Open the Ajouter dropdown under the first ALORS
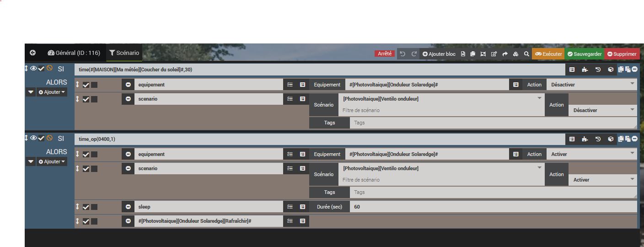The width and height of the screenshot is (644, 247). coord(52,92)
